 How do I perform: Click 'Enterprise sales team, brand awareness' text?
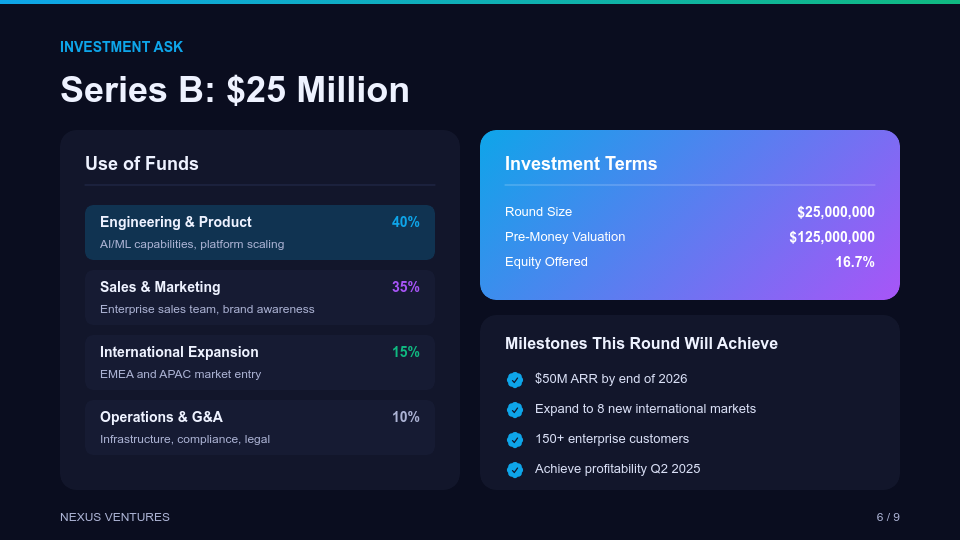207,309
